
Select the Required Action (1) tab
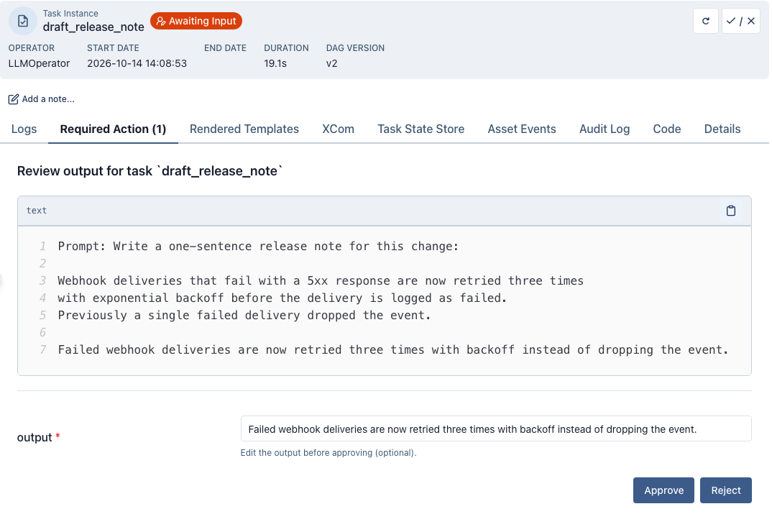click(x=113, y=129)
